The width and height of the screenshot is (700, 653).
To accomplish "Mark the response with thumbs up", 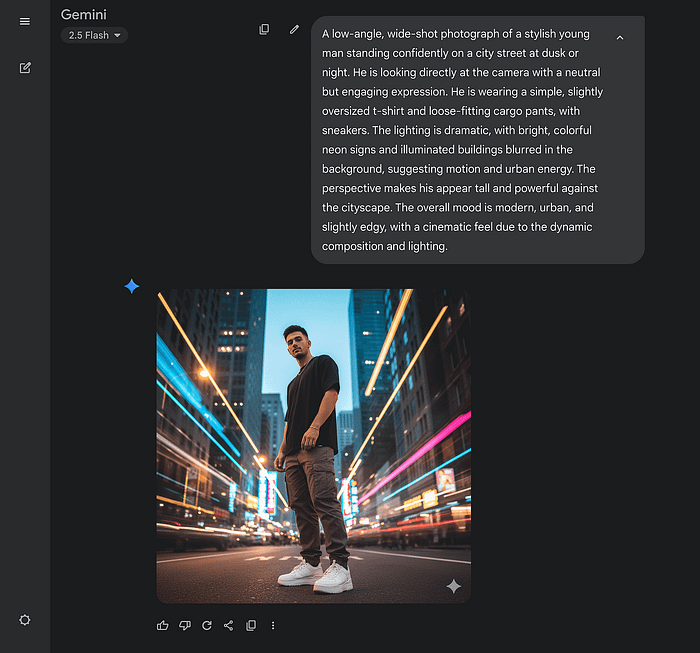I will point(163,626).
